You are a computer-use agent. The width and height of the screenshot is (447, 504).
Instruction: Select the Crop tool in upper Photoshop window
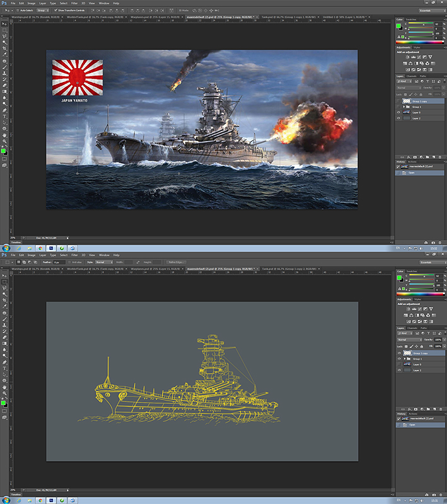[x=4, y=49]
